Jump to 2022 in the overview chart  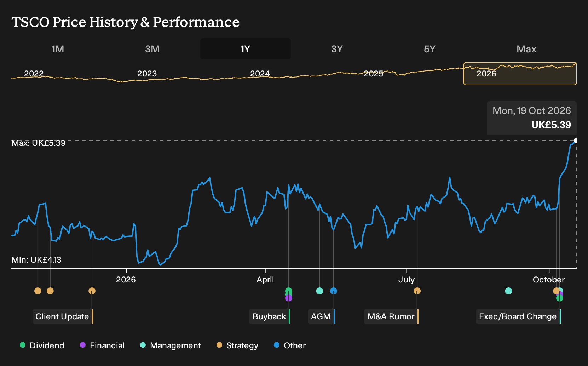tap(34, 74)
